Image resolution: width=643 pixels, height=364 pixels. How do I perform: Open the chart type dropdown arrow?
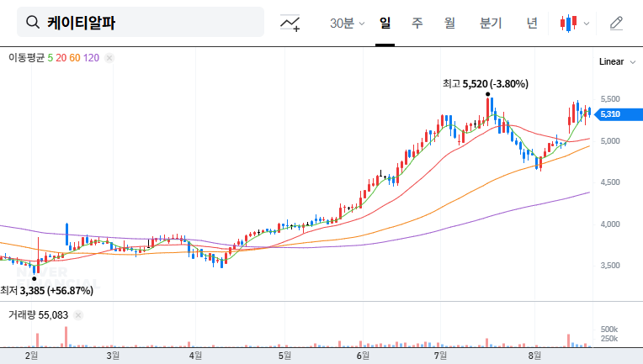click(x=587, y=23)
